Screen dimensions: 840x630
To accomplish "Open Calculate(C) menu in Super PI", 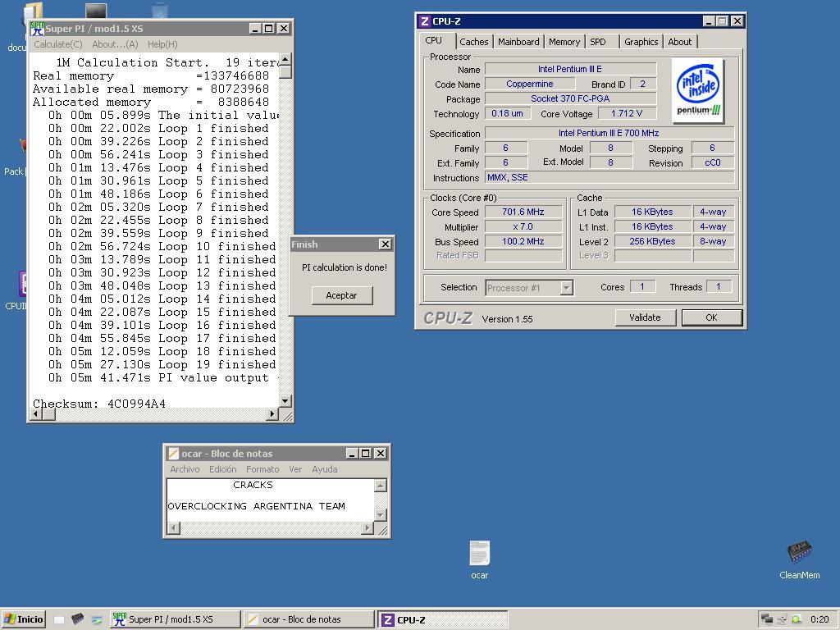I will point(58,44).
